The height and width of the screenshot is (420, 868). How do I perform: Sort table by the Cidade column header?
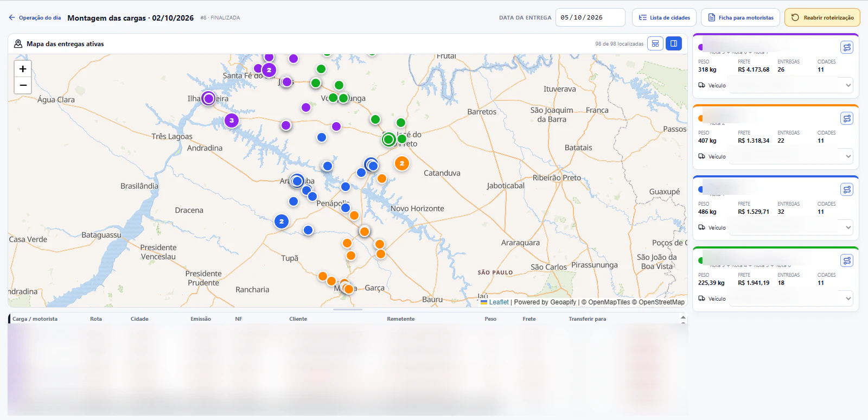click(x=139, y=319)
